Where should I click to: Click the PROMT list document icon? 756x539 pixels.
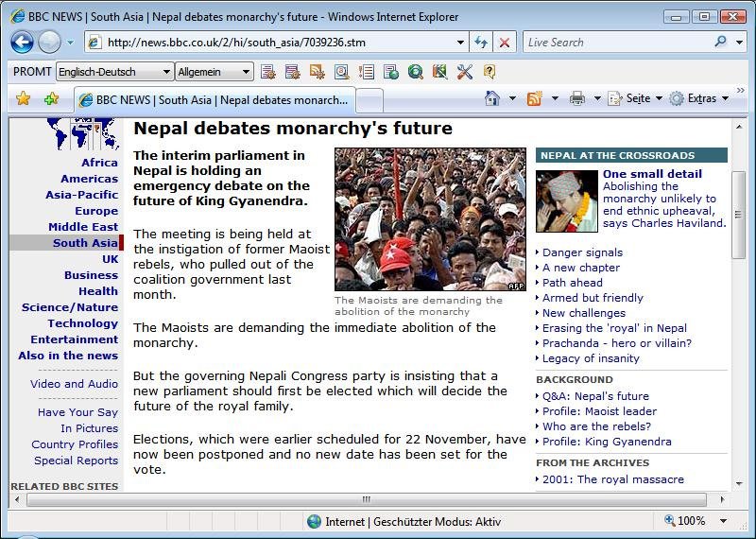367,72
